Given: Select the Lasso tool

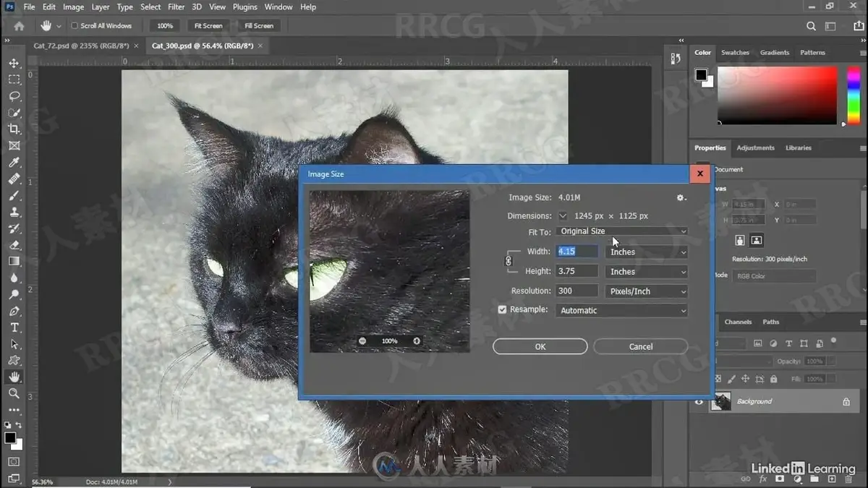Looking at the screenshot, I should [x=14, y=96].
